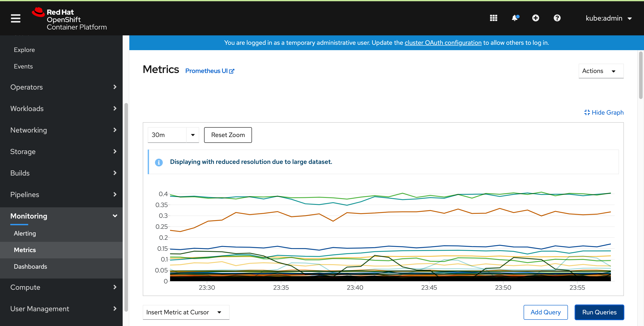This screenshot has height=326, width=644.
Task: Click the reduced resolution info message
Action: (x=251, y=162)
